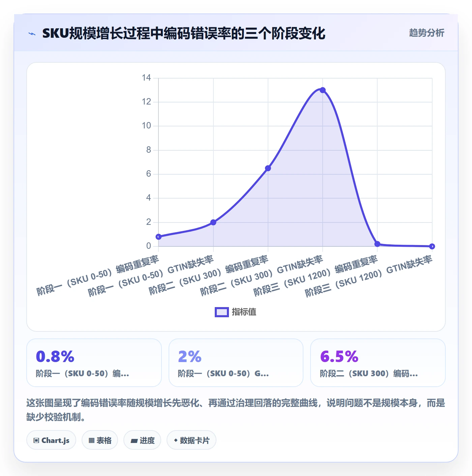This screenshot has height=476, width=472.
Task: Click the x-axis label 阶段一（SKU 0-50）编码重复率
Action: tap(98, 275)
